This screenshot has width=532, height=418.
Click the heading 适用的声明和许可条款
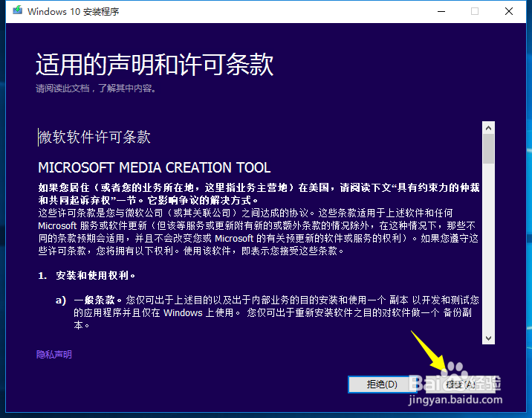155,64
